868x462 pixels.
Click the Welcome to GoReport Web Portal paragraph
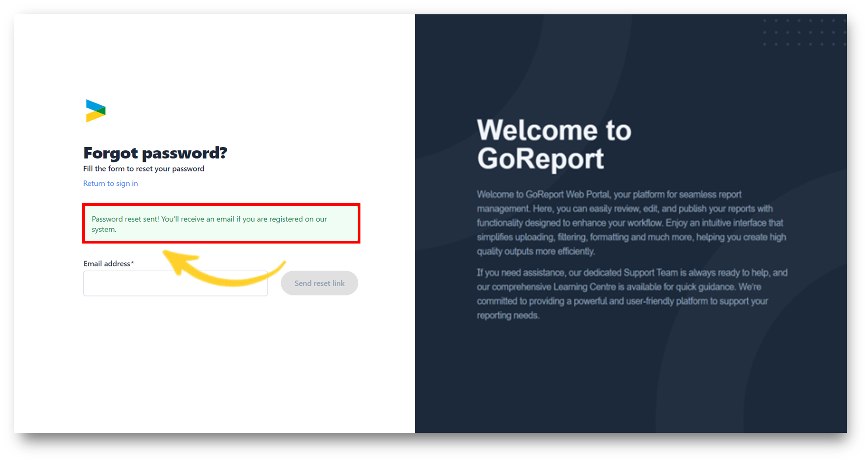pos(631,223)
